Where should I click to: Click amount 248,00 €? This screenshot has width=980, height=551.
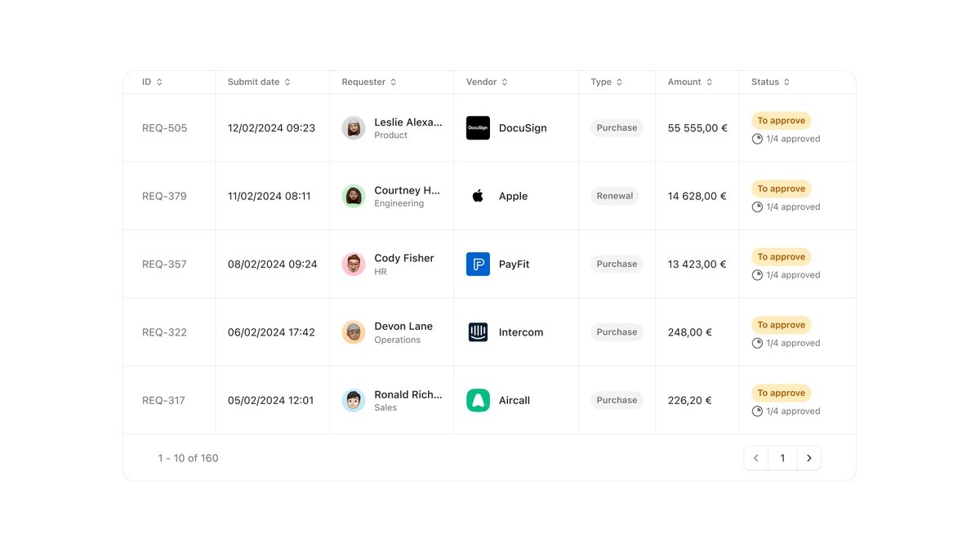pyautogui.click(x=689, y=332)
